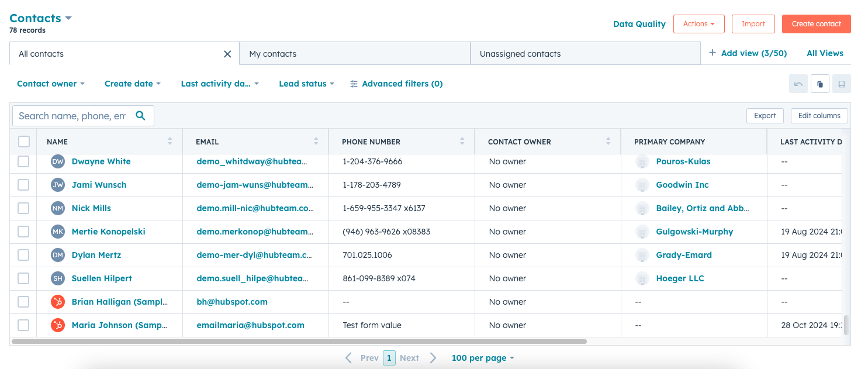
Task: Click the Create contact button
Action: click(x=816, y=24)
